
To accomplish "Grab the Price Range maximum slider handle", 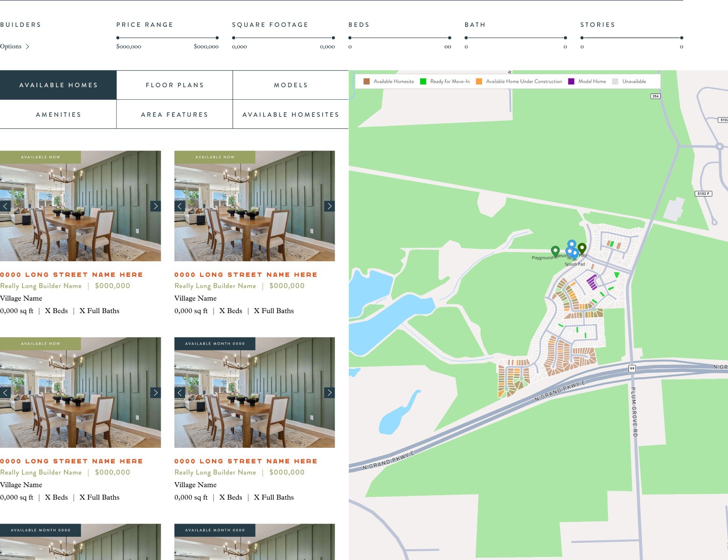I will (217, 38).
